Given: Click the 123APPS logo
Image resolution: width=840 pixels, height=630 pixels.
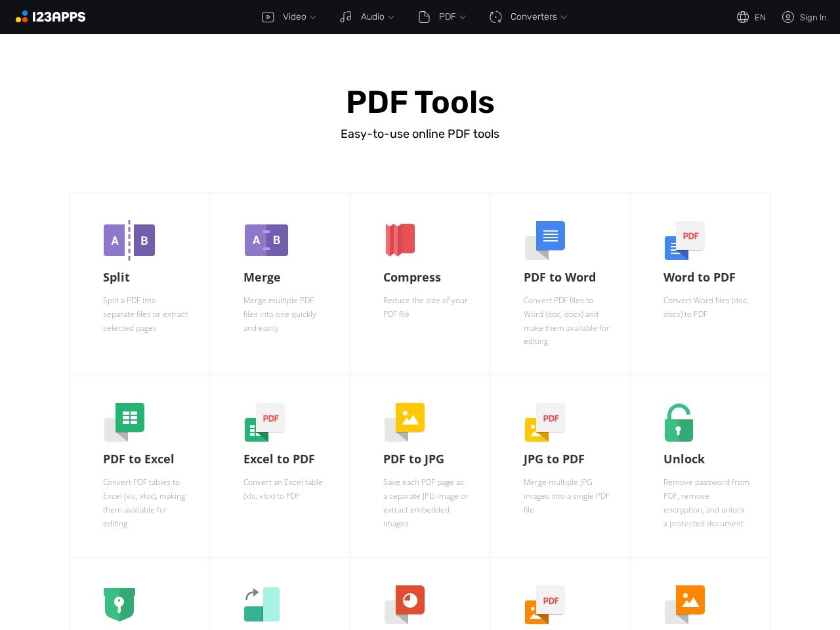Looking at the screenshot, I should click(51, 17).
